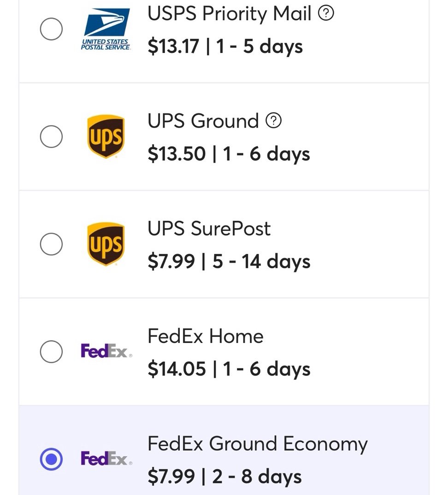Click the FedEx Home option title

pyautogui.click(x=205, y=336)
